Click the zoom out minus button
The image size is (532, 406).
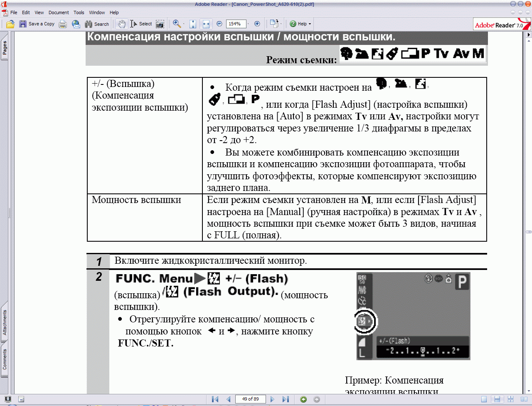pyautogui.click(x=219, y=24)
